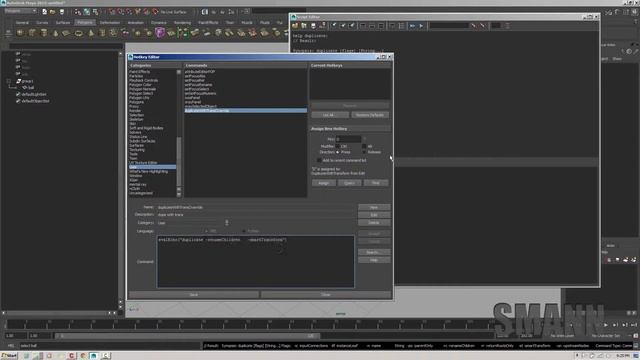Screen dimensions: 640x360
Task: Toggle visibility checkbox of defaultLightSet in Outliner
Action: click(x=18, y=94)
